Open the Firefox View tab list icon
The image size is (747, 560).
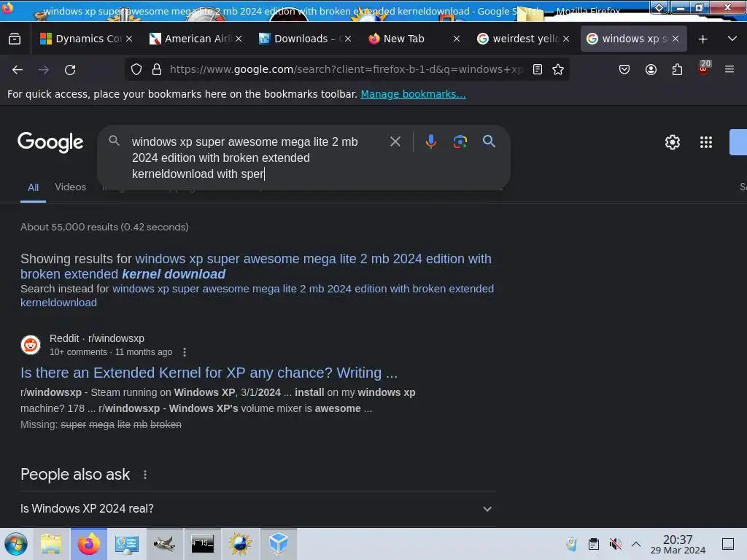click(15, 39)
